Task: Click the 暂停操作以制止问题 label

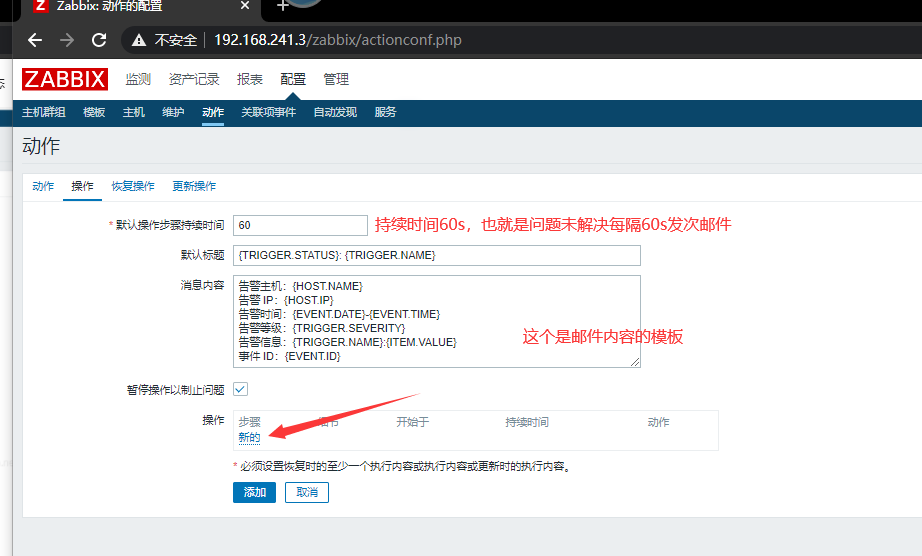Action: point(175,390)
